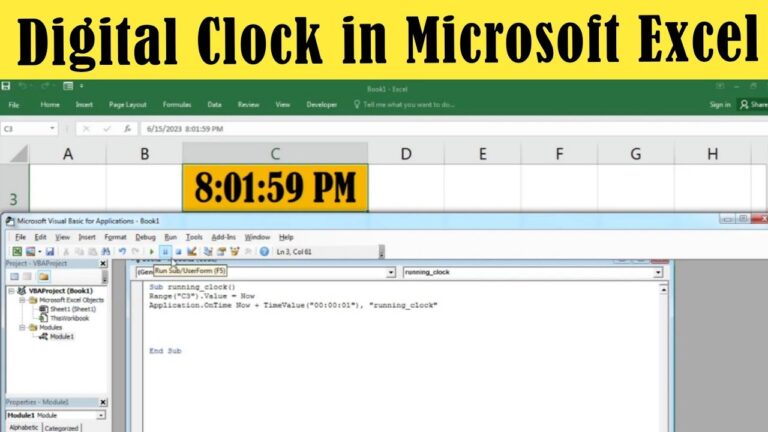Click the Cut icon in VBA toolbar

[x=66, y=252]
